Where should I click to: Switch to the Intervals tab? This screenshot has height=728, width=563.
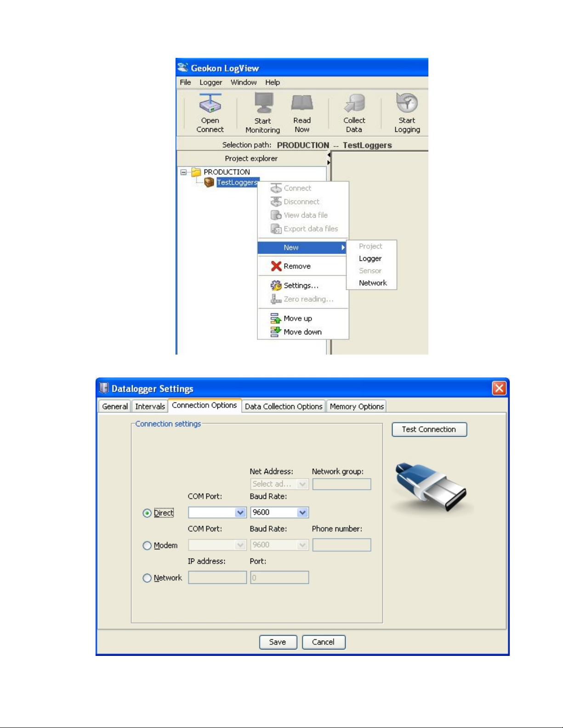[150, 406]
